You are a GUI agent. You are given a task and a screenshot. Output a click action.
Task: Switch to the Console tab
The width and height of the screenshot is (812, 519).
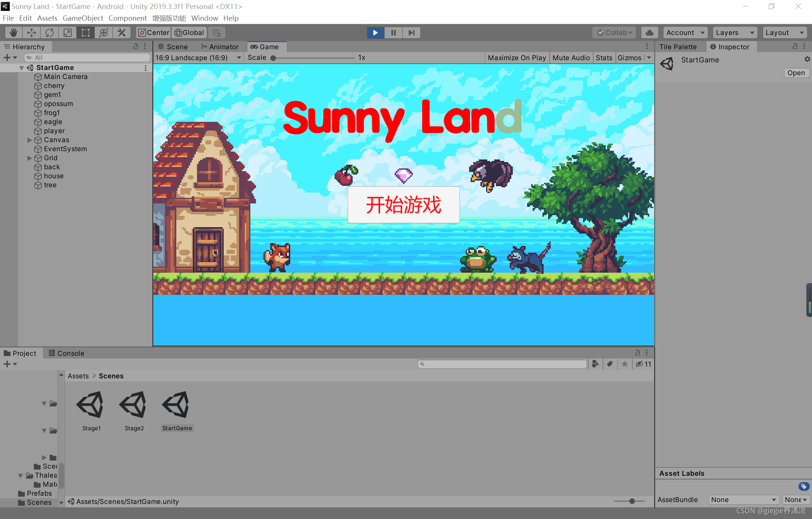click(67, 353)
